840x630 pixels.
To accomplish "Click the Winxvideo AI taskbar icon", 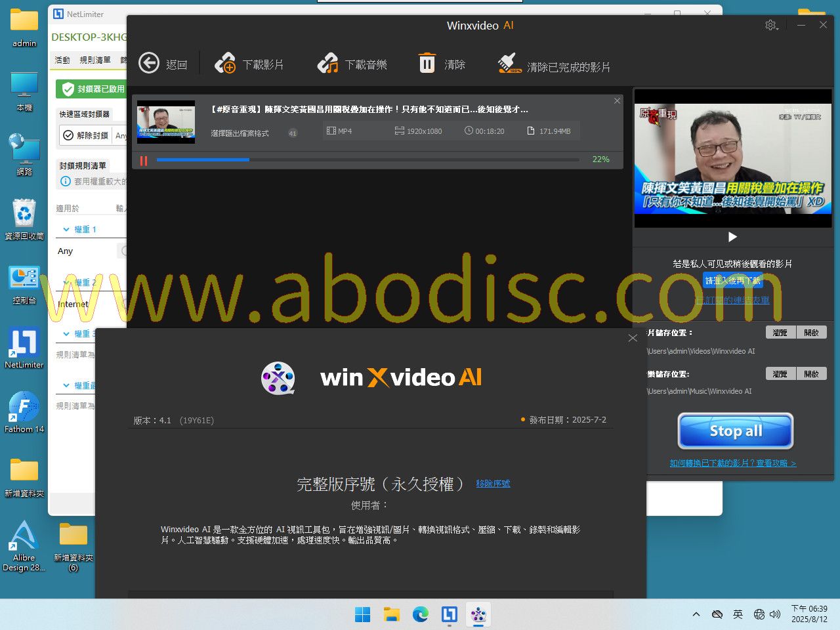I will [478, 614].
